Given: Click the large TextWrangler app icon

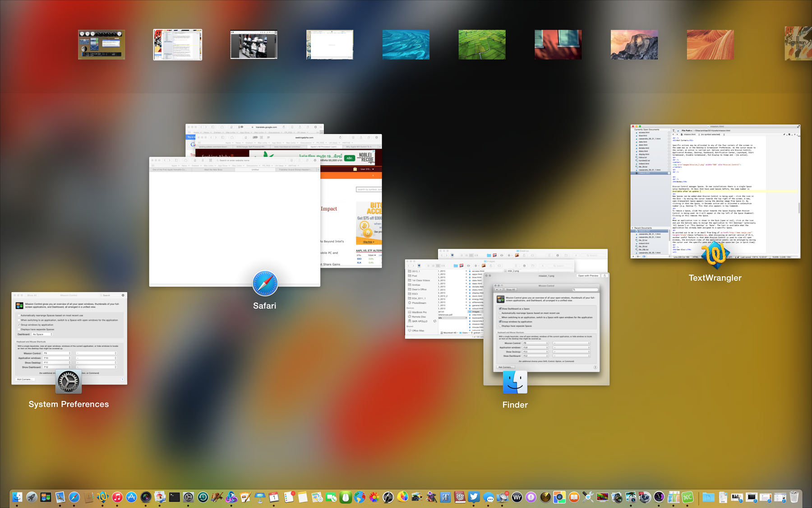Looking at the screenshot, I should 715,255.
